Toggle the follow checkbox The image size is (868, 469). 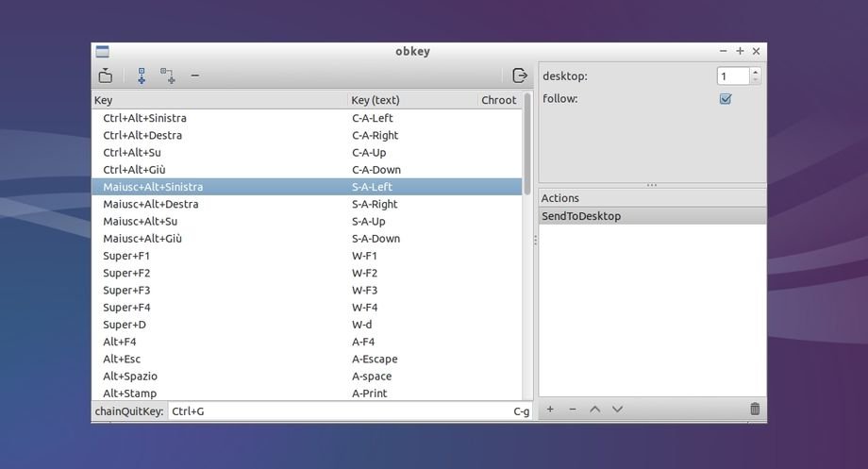point(726,99)
